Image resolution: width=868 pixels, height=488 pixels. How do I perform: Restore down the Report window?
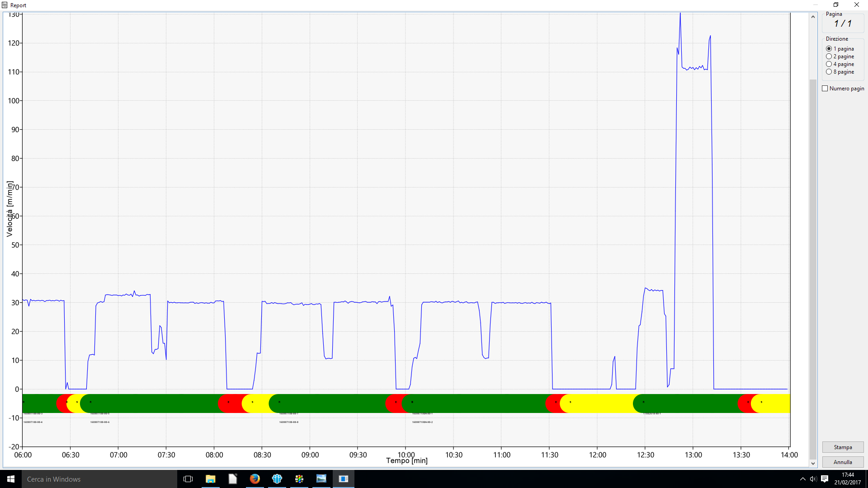tap(836, 5)
